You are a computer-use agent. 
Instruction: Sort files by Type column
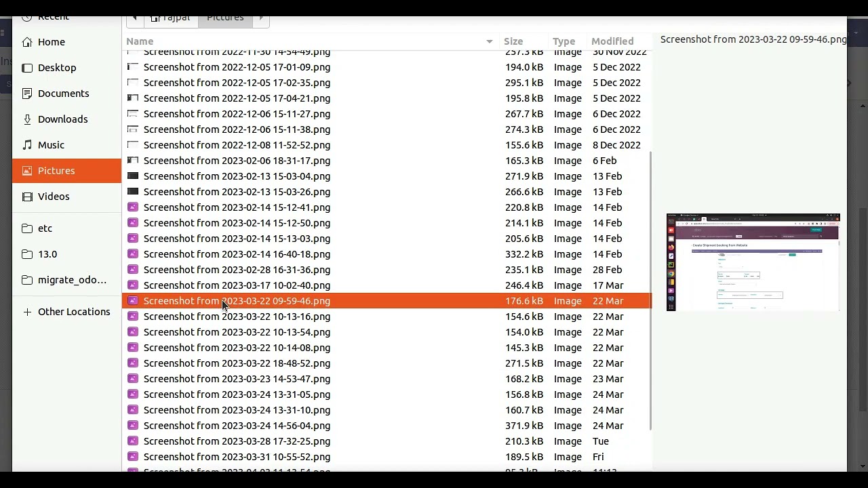pyautogui.click(x=564, y=41)
